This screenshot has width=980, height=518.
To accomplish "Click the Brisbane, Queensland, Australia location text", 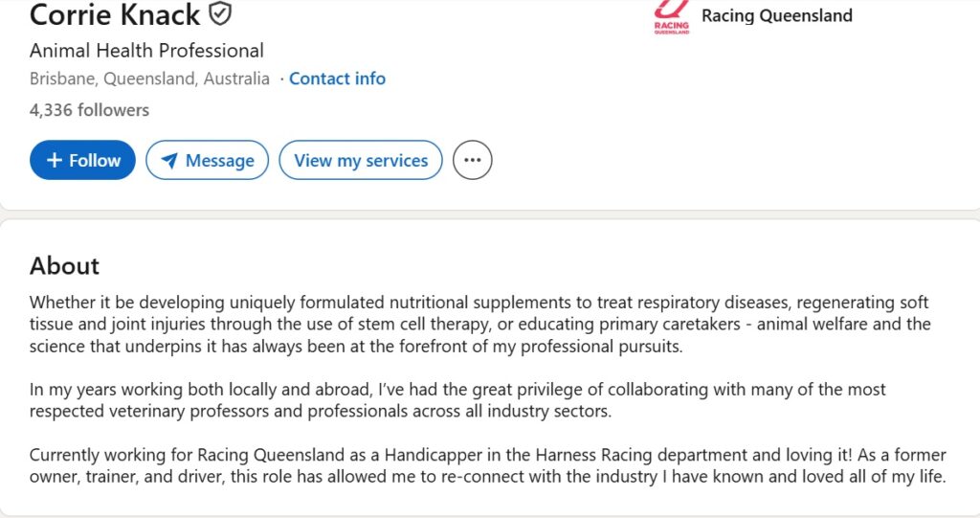I will (149, 79).
